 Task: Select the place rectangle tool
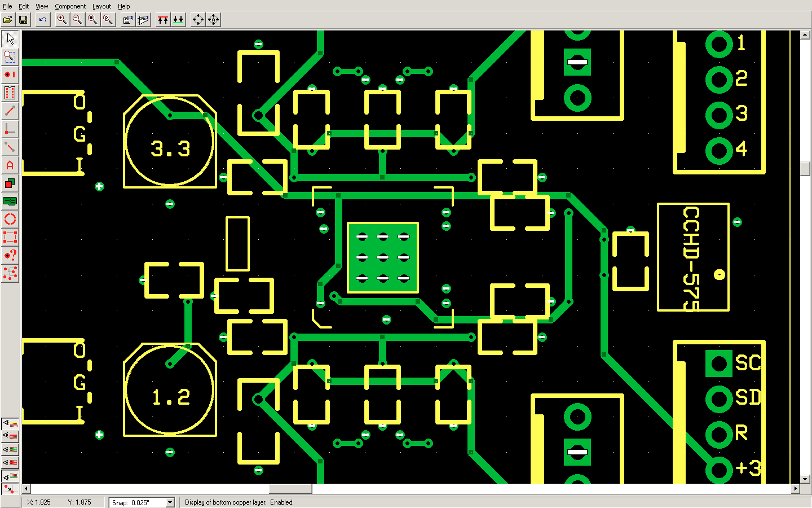10,238
